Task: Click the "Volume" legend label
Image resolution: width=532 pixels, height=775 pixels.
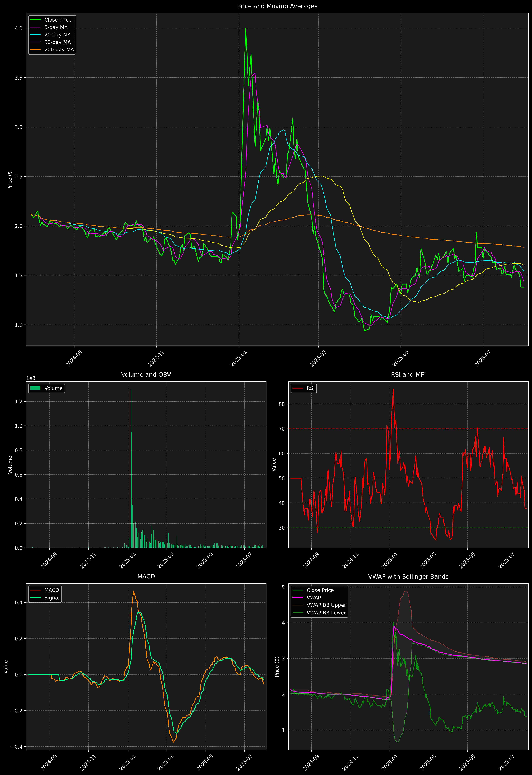Action: 53,388
